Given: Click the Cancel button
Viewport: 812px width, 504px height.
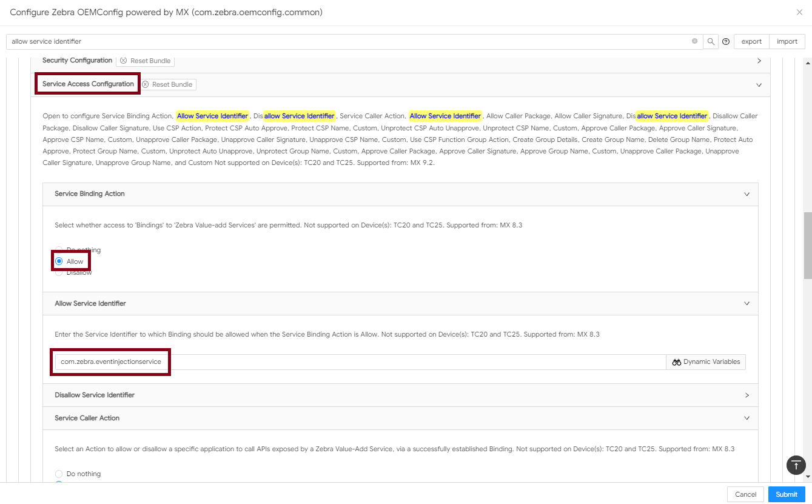Looking at the screenshot, I should pos(745,494).
